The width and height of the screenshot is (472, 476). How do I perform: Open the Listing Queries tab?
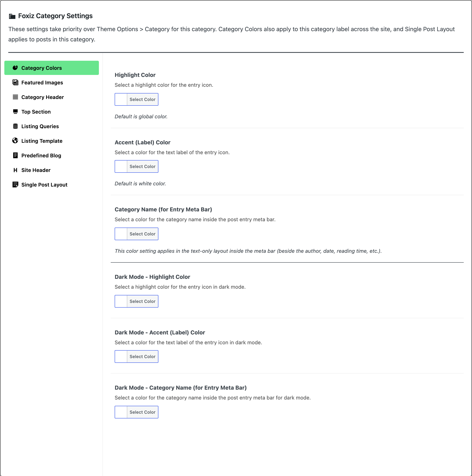[52, 126]
